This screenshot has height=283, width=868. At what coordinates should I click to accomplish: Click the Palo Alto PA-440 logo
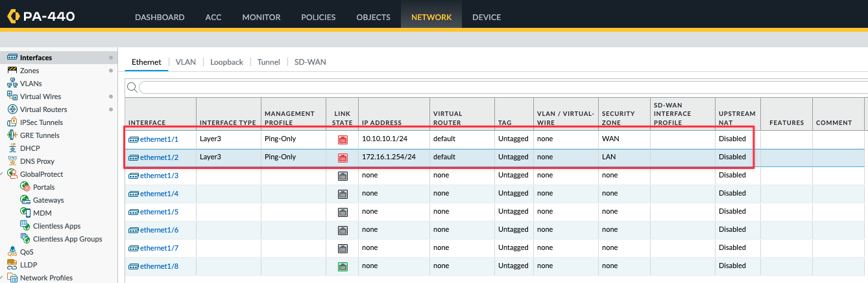tap(41, 16)
